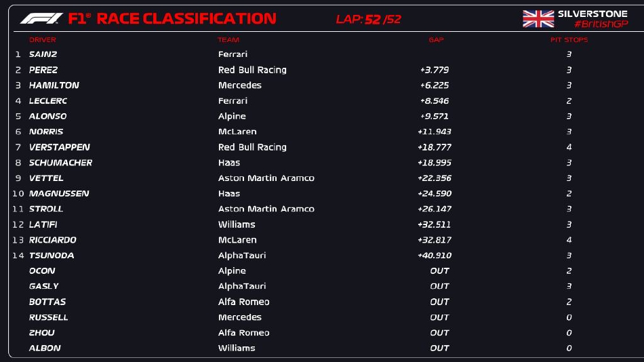Select the TEAM column header
The width and height of the screenshot is (644, 362).
228,40
